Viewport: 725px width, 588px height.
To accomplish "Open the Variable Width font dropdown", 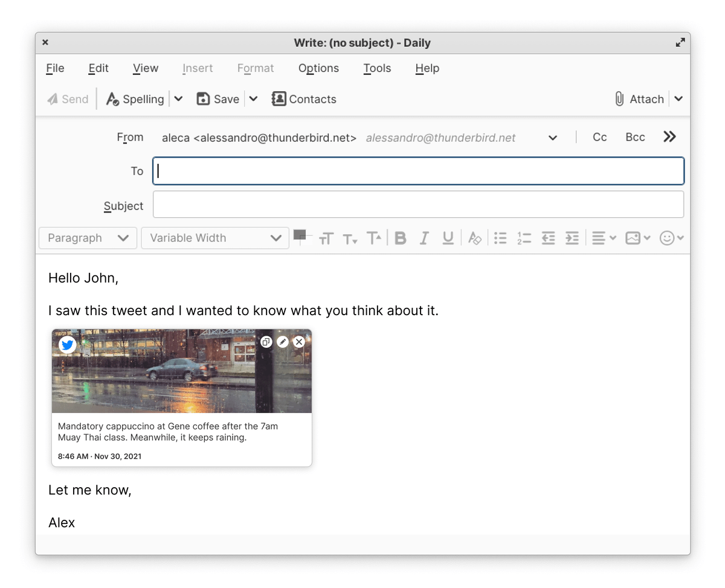I will click(215, 238).
